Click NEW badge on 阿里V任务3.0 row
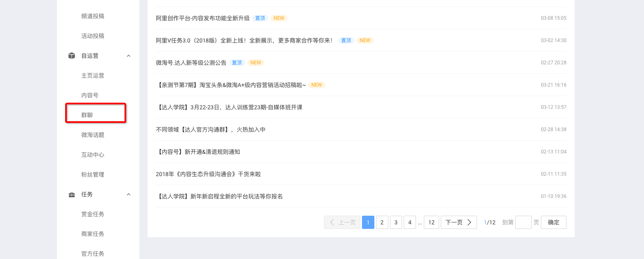The height and width of the screenshot is (259, 644). pyautogui.click(x=365, y=40)
